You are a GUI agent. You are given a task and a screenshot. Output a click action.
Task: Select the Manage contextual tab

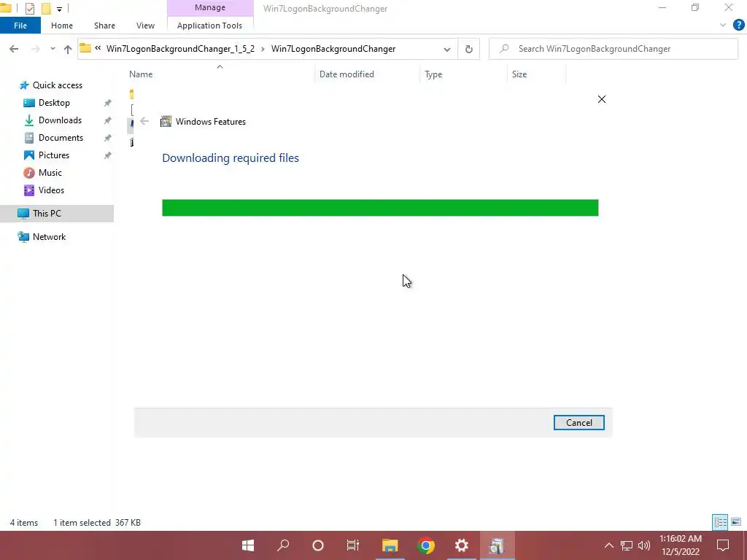coord(209,7)
